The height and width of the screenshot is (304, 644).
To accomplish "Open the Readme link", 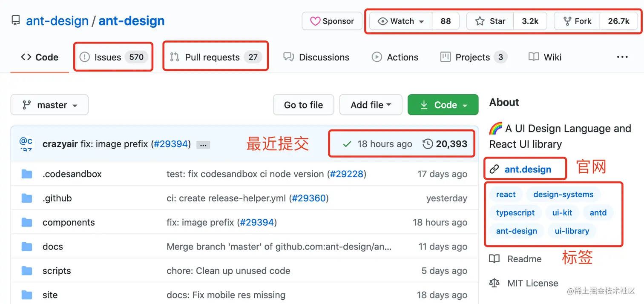I will pos(515,259).
